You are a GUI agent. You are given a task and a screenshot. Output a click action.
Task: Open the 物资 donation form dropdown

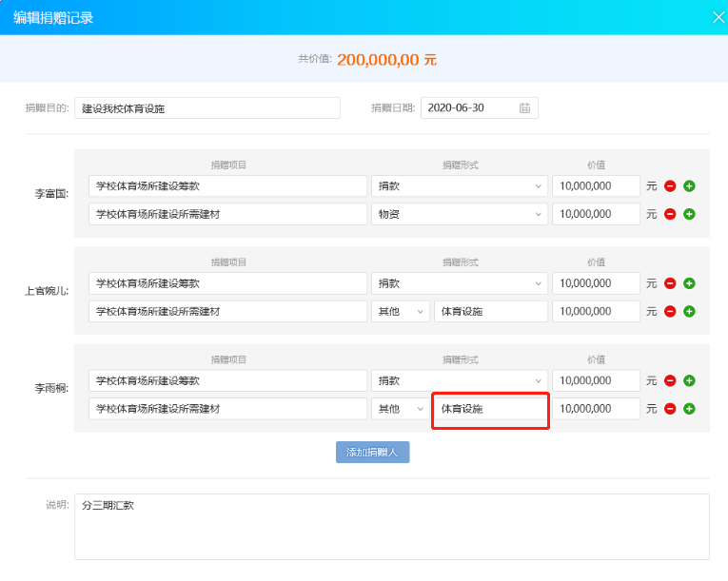pos(460,214)
